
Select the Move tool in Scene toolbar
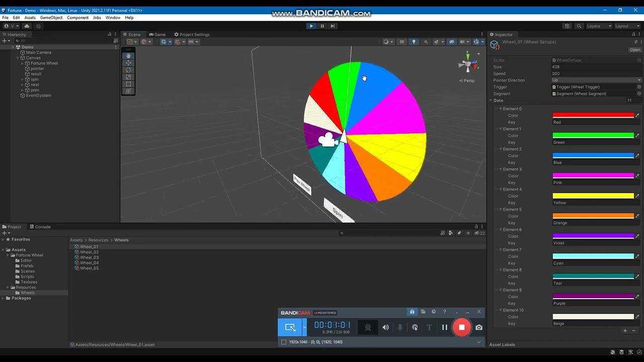pos(128,63)
